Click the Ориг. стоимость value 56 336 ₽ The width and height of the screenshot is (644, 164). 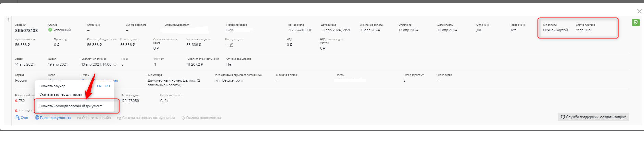click(x=22, y=45)
